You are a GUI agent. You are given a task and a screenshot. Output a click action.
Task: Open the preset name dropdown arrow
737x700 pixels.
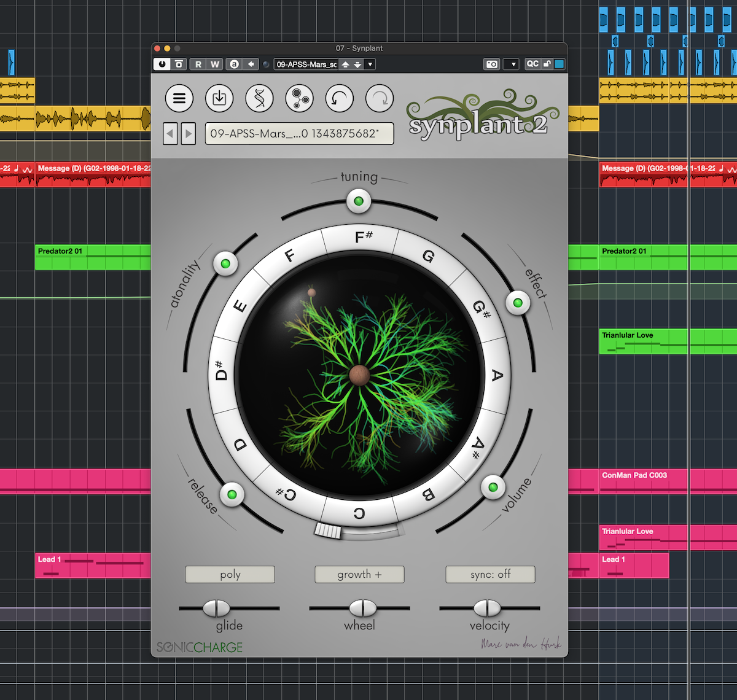(370, 64)
